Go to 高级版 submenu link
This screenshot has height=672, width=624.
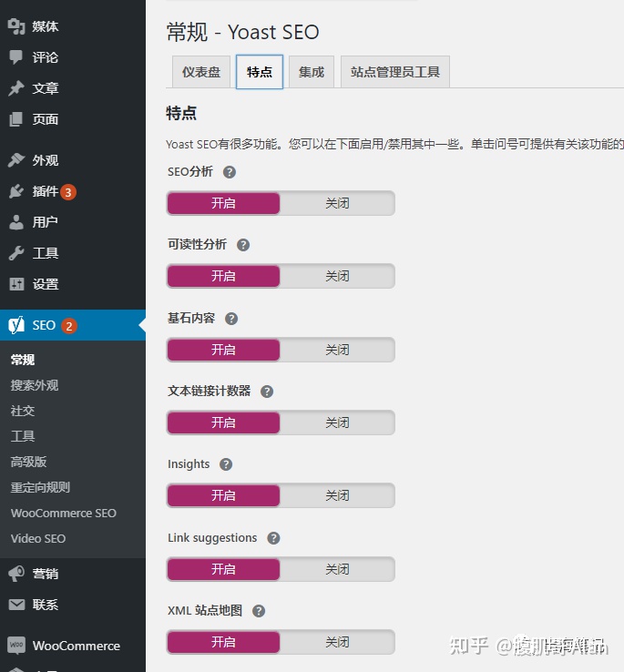click(28, 462)
